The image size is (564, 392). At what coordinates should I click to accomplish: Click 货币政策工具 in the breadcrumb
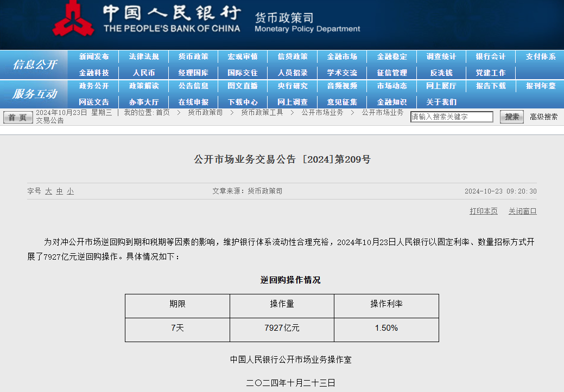262,112
